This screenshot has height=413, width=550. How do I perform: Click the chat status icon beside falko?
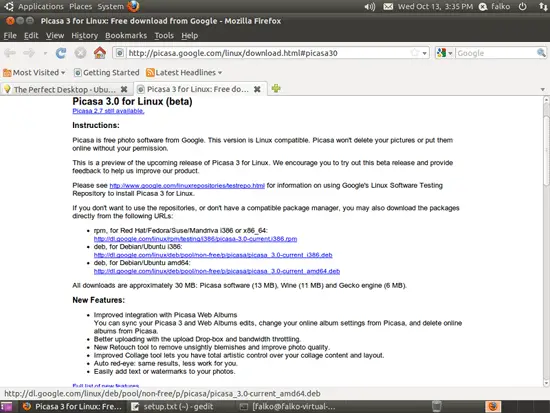(x=483, y=7)
